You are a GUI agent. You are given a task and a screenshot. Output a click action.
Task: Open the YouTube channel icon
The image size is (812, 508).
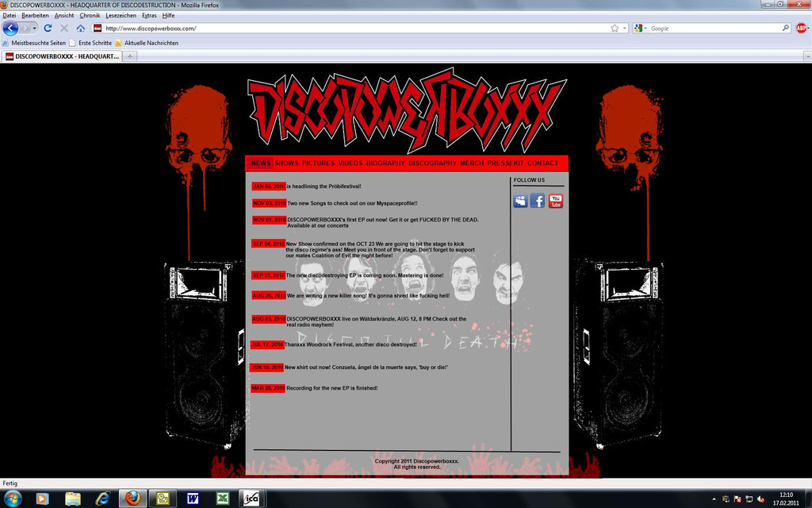point(555,200)
